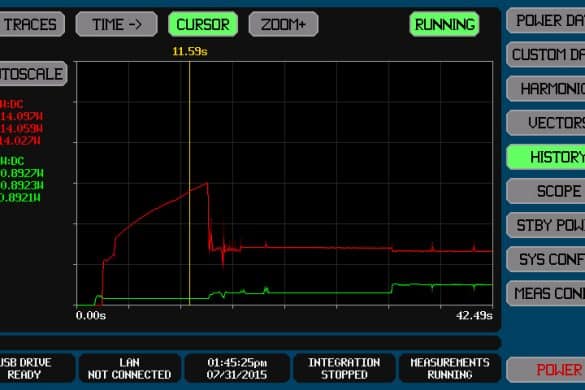Click the 11.59s cursor time label

(x=190, y=52)
